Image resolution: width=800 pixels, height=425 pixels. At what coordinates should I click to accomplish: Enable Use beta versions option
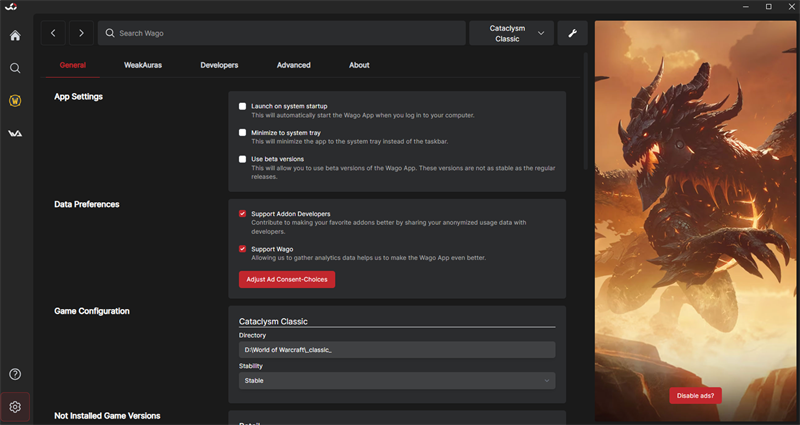point(242,159)
